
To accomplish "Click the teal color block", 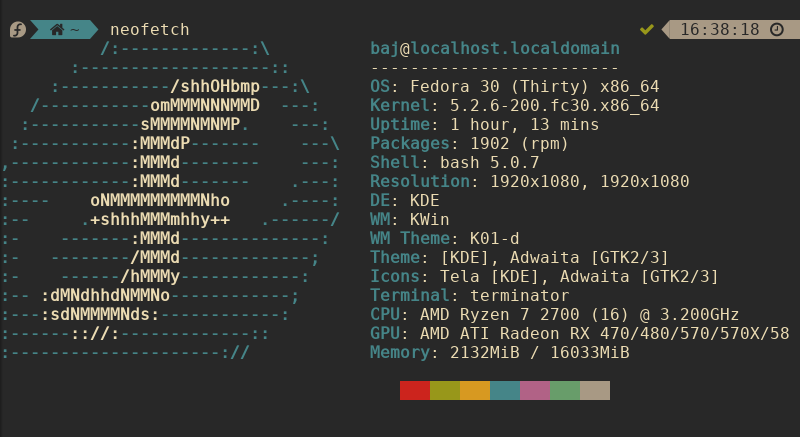I will [x=505, y=391].
